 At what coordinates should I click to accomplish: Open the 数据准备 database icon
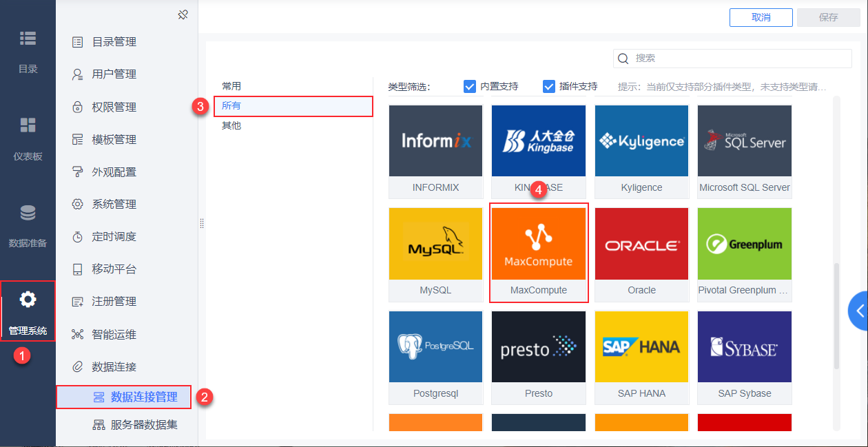(28, 213)
